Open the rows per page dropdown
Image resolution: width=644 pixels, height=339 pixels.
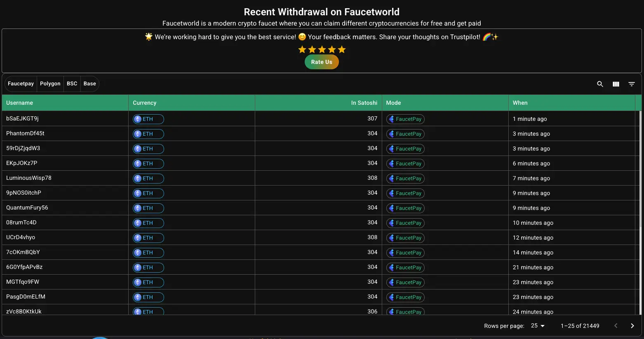pos(538,326)
